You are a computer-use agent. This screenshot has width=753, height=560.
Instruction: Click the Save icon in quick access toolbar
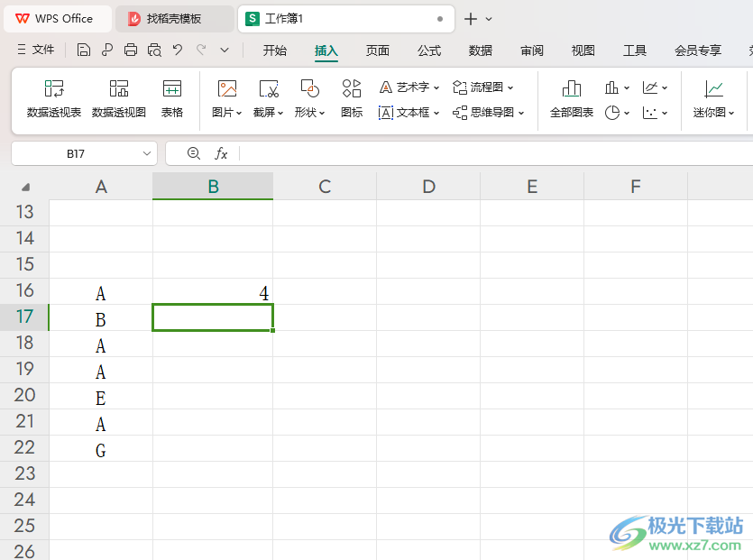point(84,50)
